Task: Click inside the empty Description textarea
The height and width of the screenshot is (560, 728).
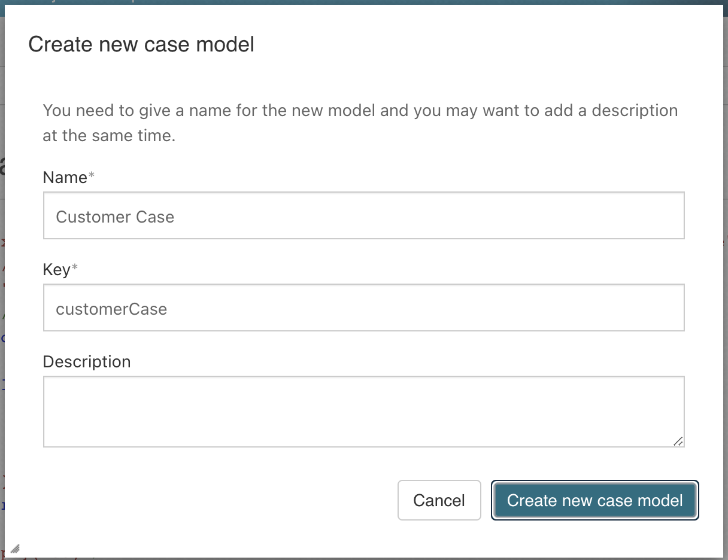Action: point(363,411)
